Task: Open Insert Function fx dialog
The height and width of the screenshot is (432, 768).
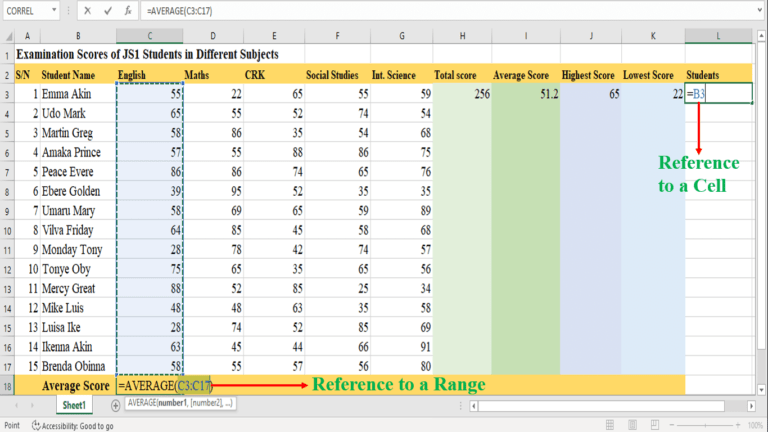Action: point(128,11)
